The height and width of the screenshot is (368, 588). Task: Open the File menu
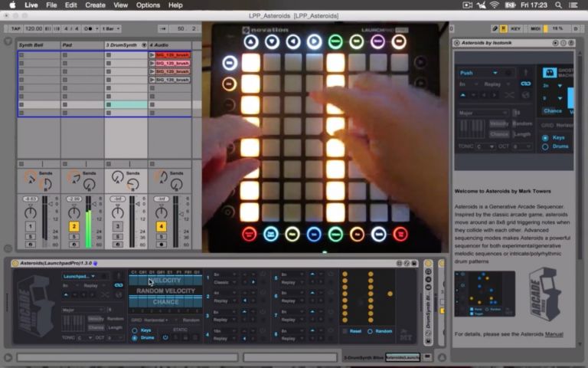coord(51,5)
